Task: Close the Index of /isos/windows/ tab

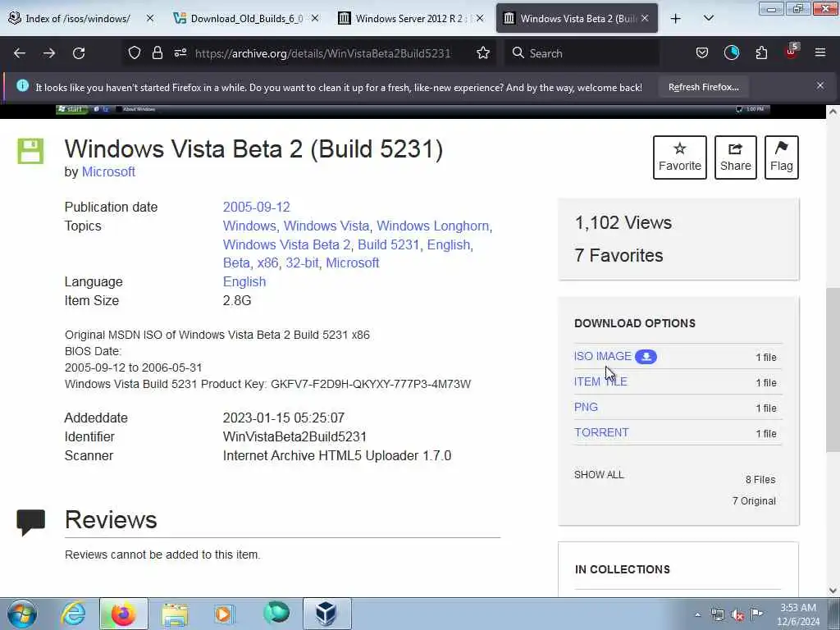Action: [150, 18]
